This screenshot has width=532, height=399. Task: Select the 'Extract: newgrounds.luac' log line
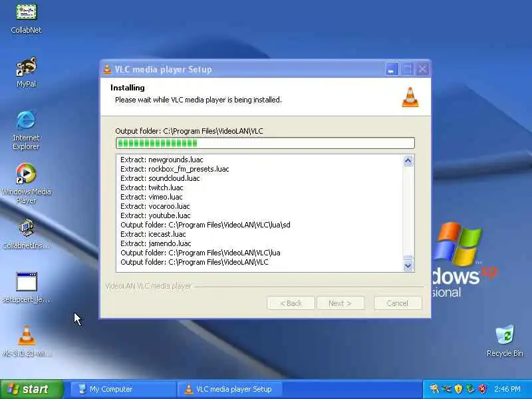pos(162,160)
